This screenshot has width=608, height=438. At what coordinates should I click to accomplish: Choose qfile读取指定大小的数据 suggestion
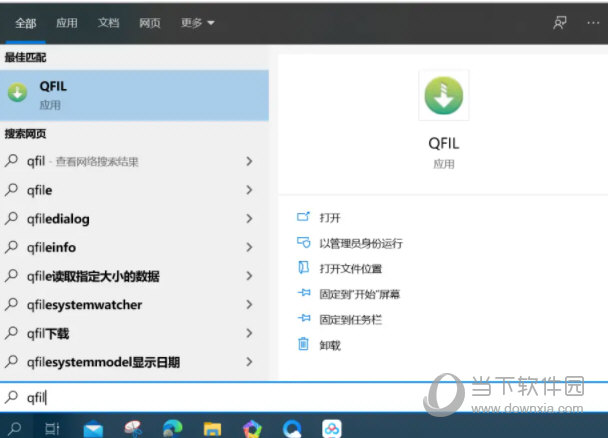coord(93,276)
